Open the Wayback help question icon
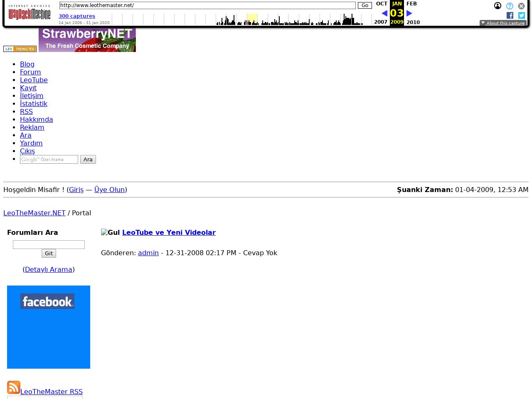532x399 pixels. pyautogui.click(x=510, y=6)
